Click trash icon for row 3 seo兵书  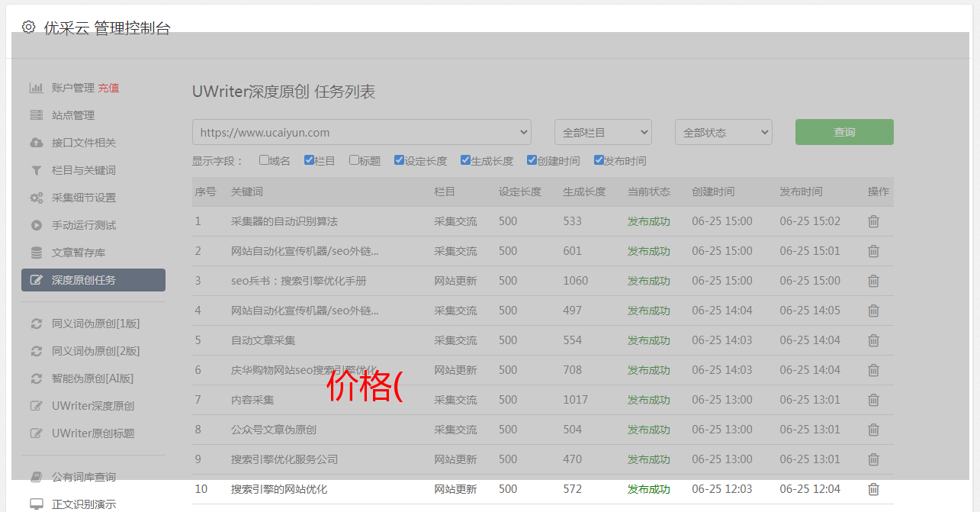coord(873,281)
